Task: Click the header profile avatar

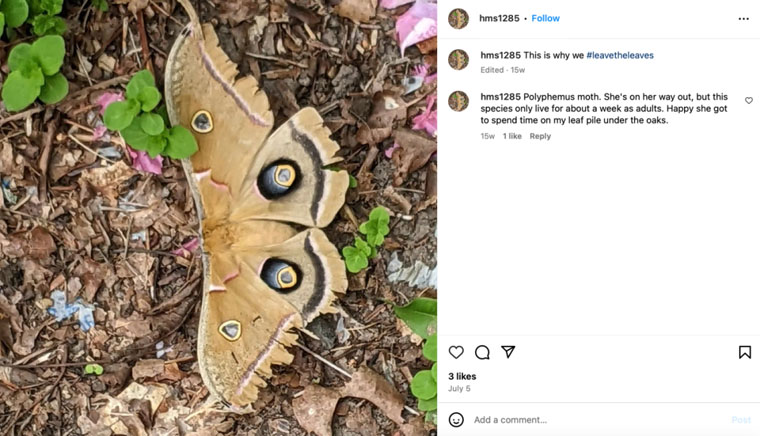Action: tap(458, 19)
